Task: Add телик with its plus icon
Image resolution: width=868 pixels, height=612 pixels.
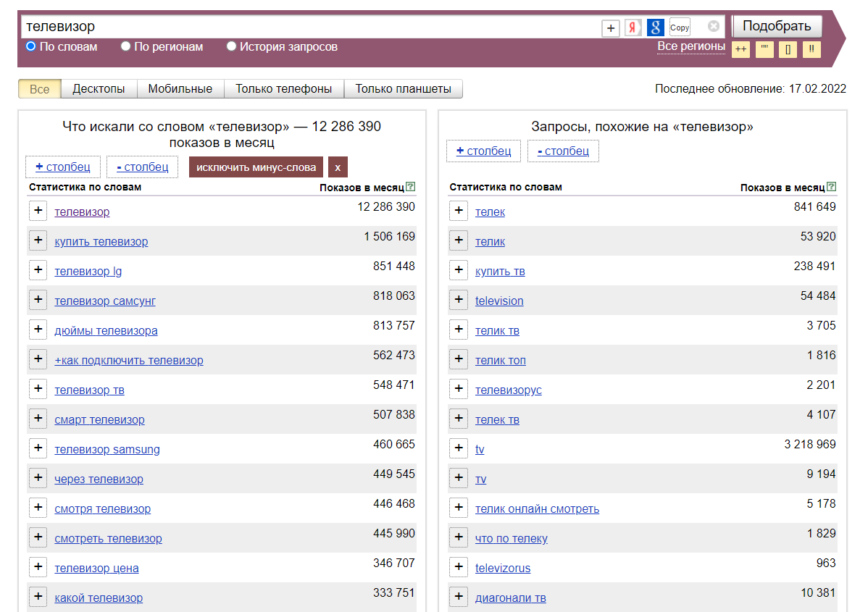Action: 459,240
